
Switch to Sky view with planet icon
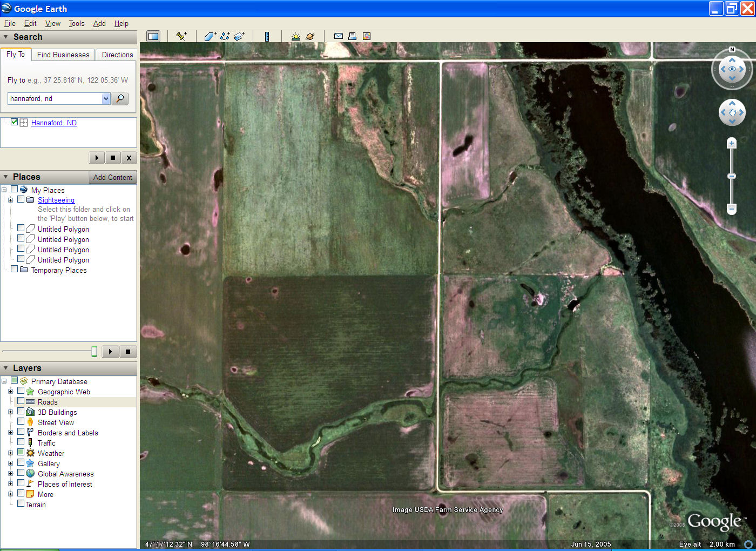tap(310, 36)
